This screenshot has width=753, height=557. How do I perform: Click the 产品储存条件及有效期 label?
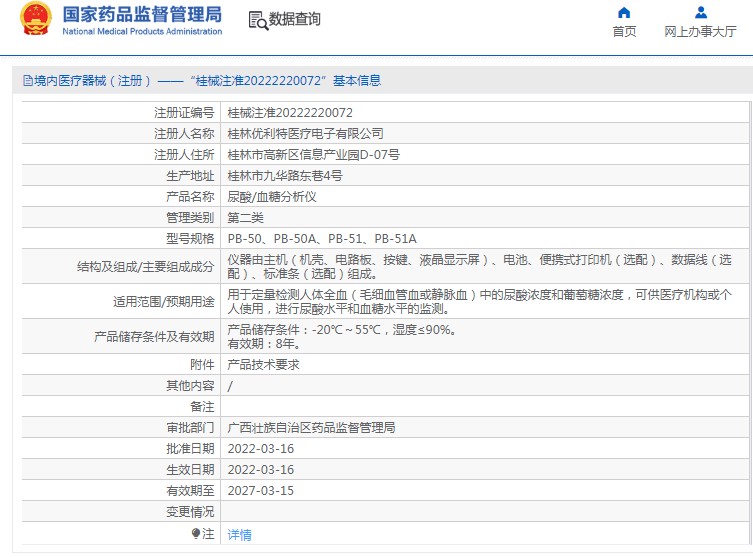point(154,337)
